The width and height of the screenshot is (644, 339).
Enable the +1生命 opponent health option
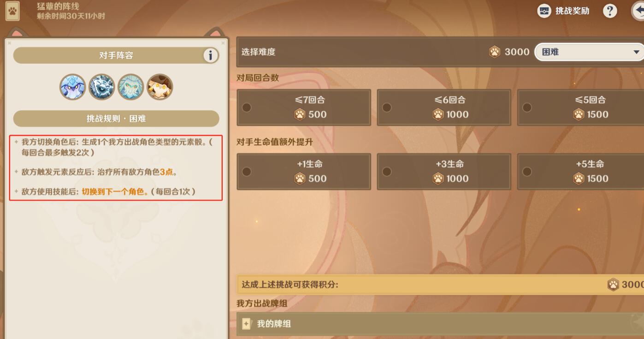[x=304, y=172]
